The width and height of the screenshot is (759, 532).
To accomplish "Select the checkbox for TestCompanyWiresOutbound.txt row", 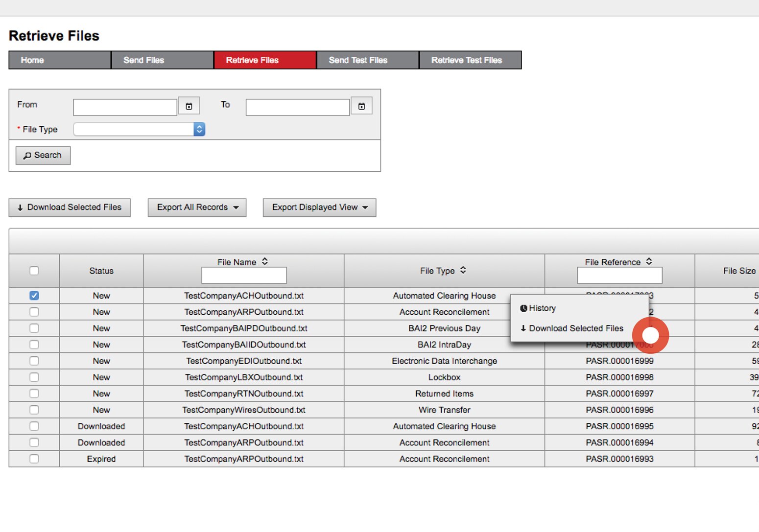I will pyautogui.click(x=34, y=410).
